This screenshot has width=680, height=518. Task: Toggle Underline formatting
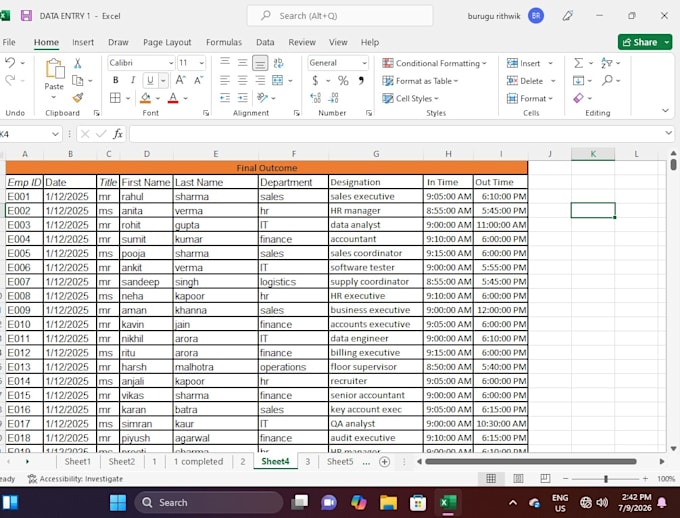pos(150,80)
